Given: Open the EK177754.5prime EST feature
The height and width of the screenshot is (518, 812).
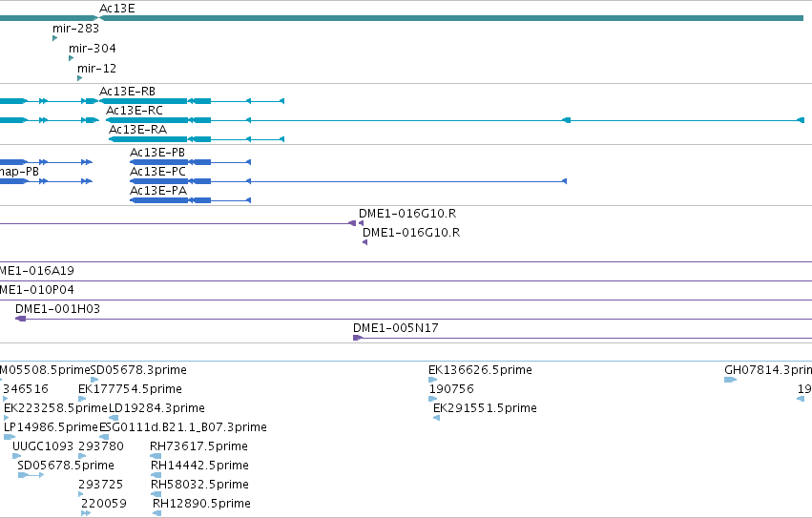Looking at the screenshot, I should [82, 399].
